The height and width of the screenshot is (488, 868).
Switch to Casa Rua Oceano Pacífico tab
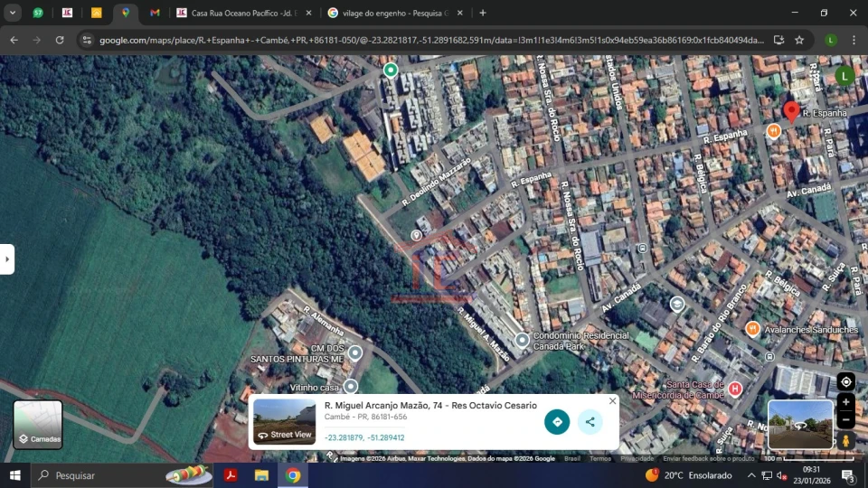coord(244,13)
